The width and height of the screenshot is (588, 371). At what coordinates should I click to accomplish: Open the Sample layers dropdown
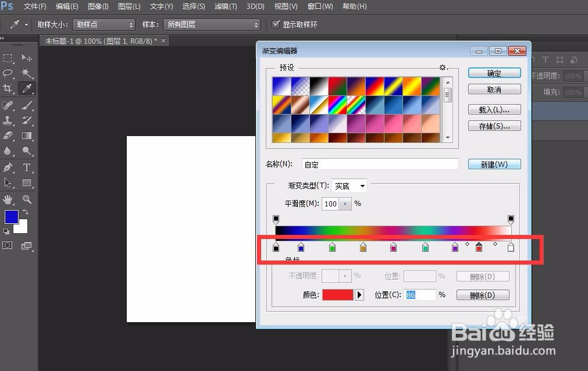pos(212,25)
